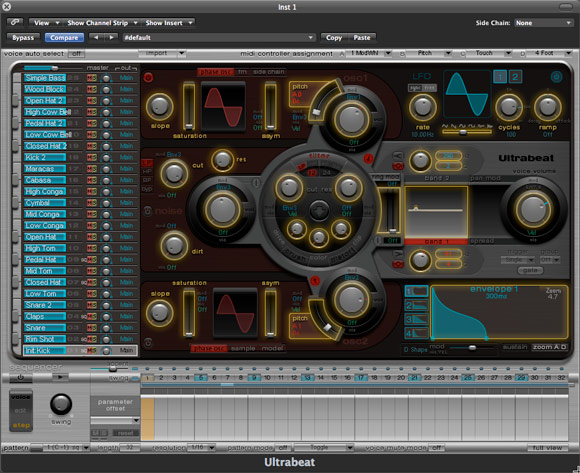The width and height of the screenshot is (580, 473).
Task: Open the #default preset dropdown
Action: pos(219,37)
